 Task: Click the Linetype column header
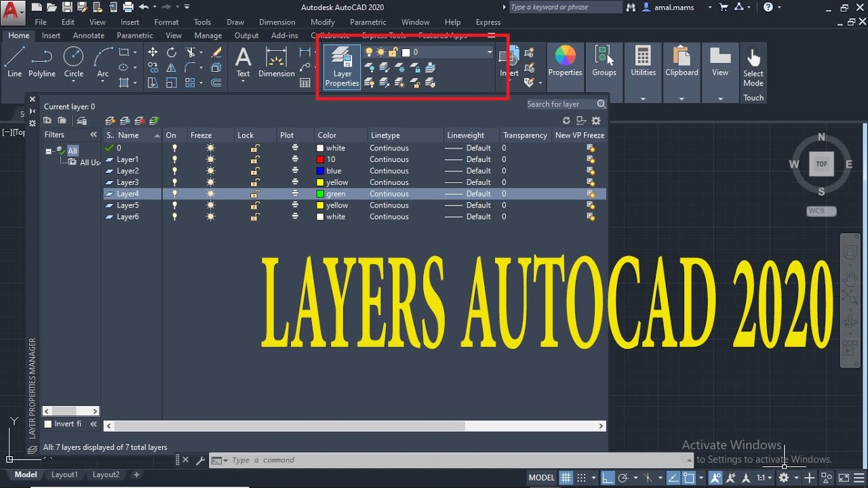(x=405, y=135)
